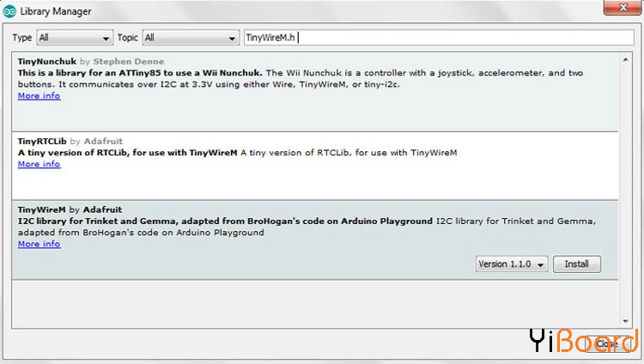Viewport: 644px width, 364px height.
Task: Select the TinyWireM library title
Action: coord(41,209)
